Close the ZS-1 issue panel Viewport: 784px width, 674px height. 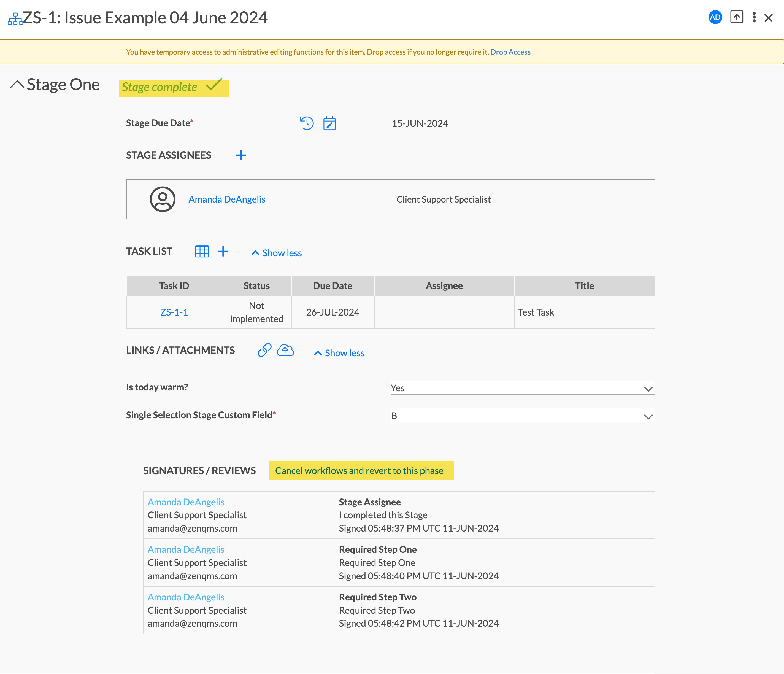click(768, 18)
